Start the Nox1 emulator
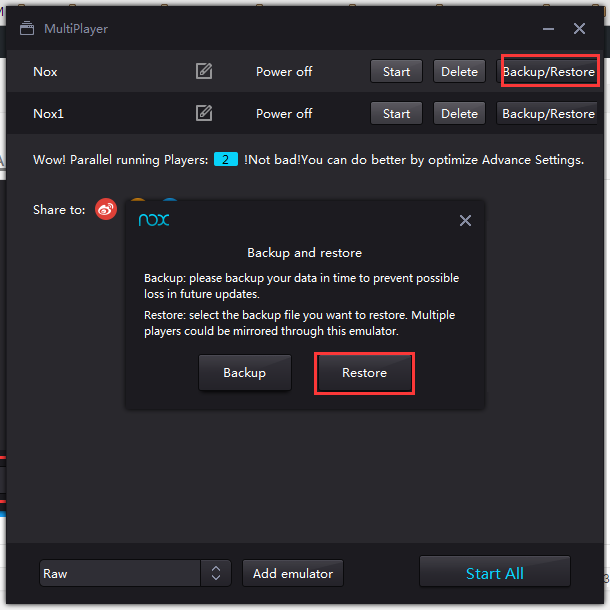The height and width of the screenshot is (610, 610). [396, 113]
